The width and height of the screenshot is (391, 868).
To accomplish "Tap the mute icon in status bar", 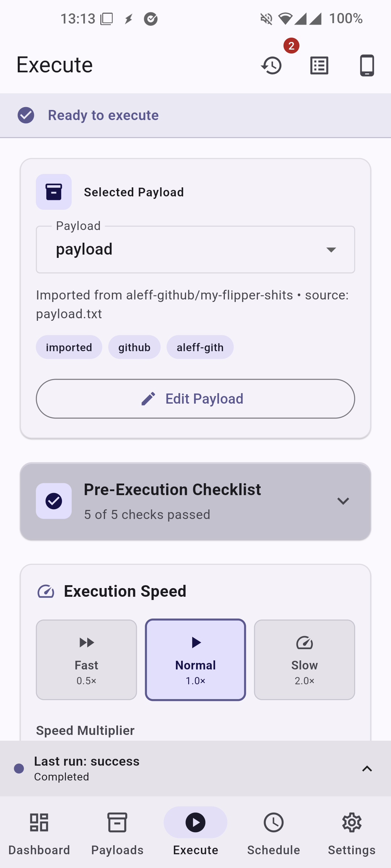I will click(266, 19).
